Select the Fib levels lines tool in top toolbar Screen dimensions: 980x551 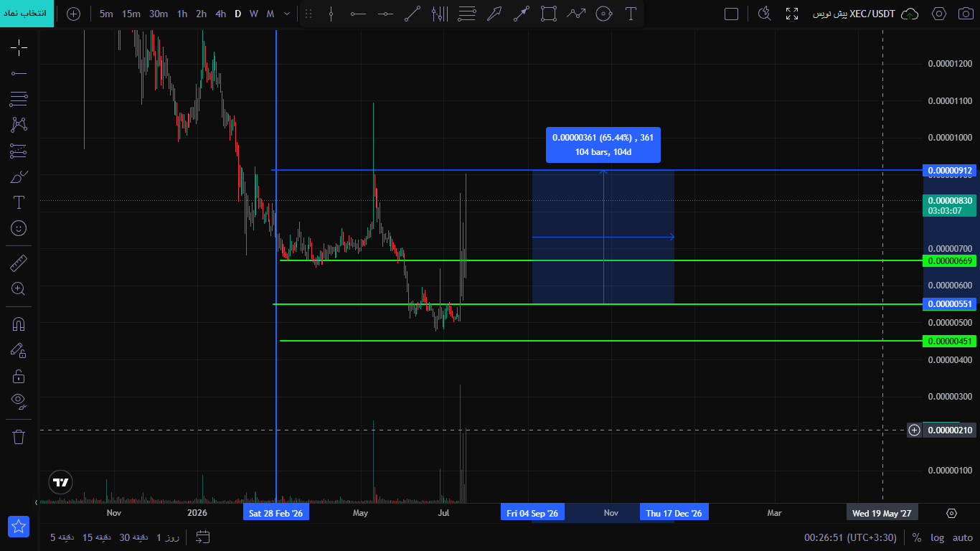[x=467, y=14]
